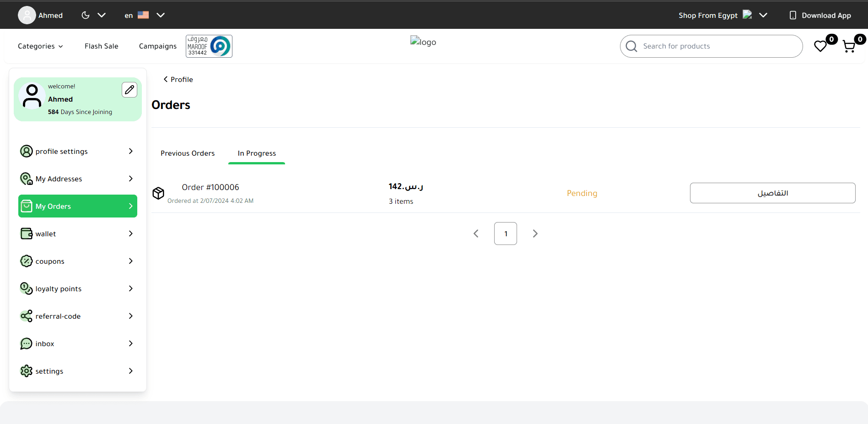Click the search magnifier icon
The width and height of the screenshot is (868, 424).
[x=631, y=46]
